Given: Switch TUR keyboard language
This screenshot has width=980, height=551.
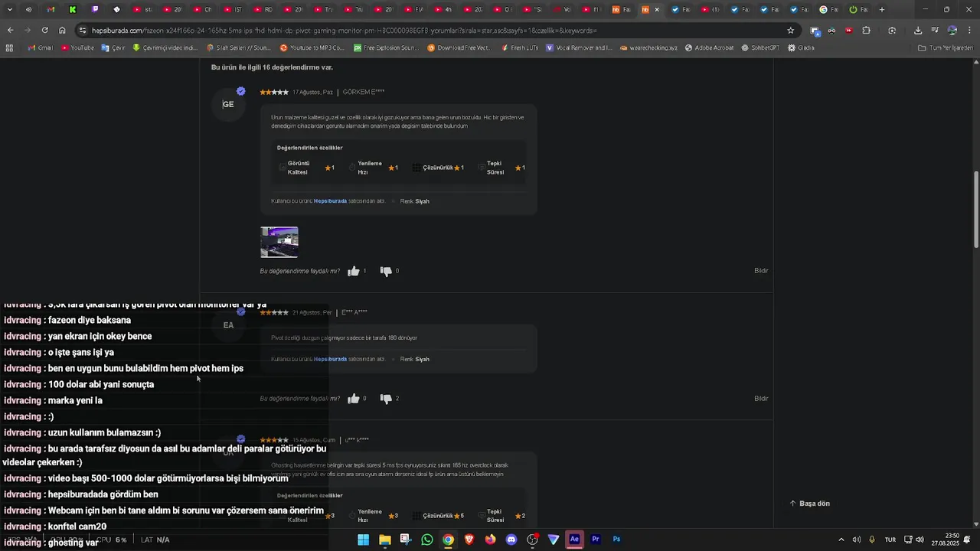Looking at the screenshot, I should pyautogui.click(x=890, y=540).
